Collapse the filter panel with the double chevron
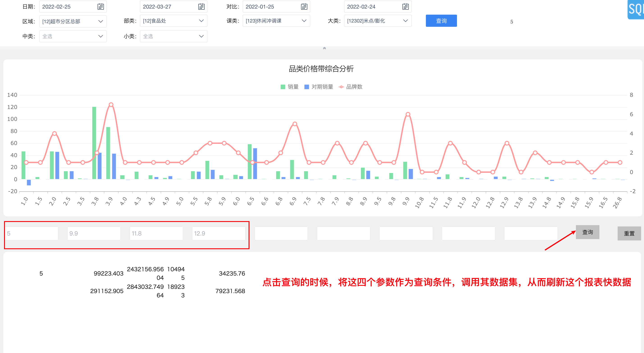 (x=324, y=48)
